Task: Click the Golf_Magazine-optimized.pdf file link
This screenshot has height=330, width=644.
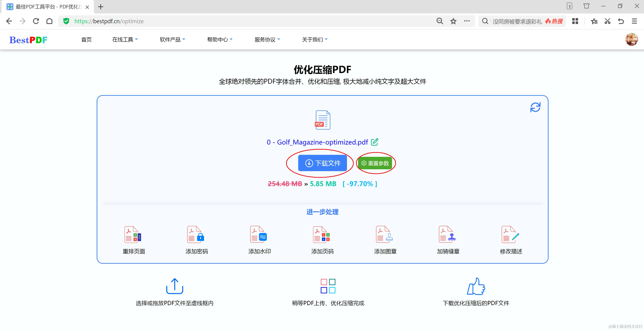Action: coord(318,142)
